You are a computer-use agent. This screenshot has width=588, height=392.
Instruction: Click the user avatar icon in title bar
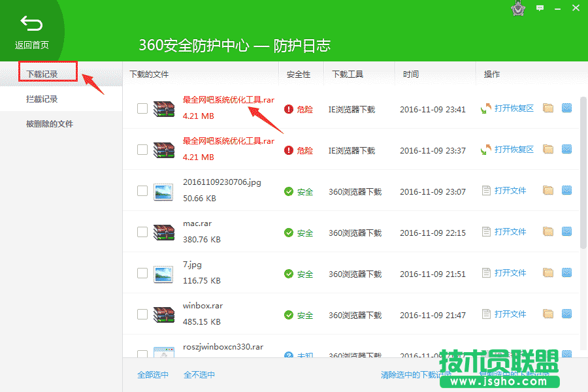pyautogui.click(x=517, y=9)
